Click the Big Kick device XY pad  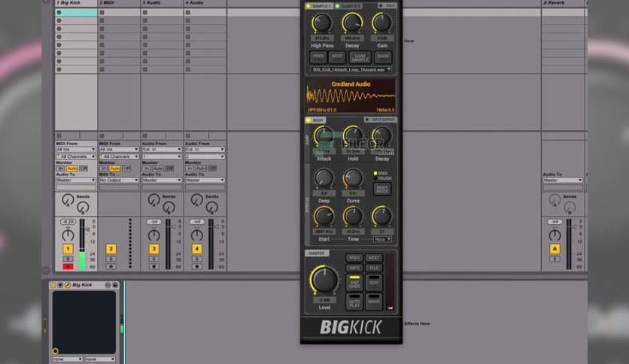[84, 323]
